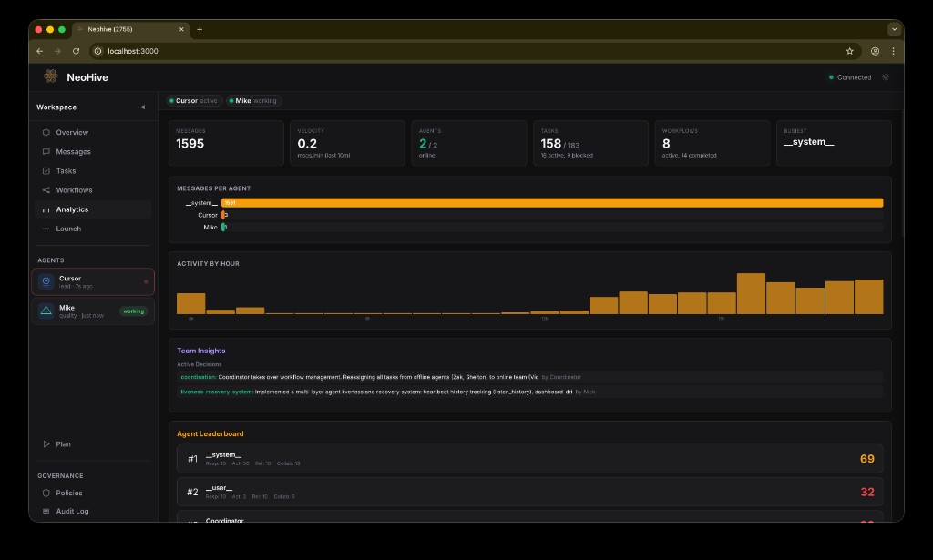933x560 pixels.
Task: Click the Analytics bar chart icon
Action: [46, 209]
